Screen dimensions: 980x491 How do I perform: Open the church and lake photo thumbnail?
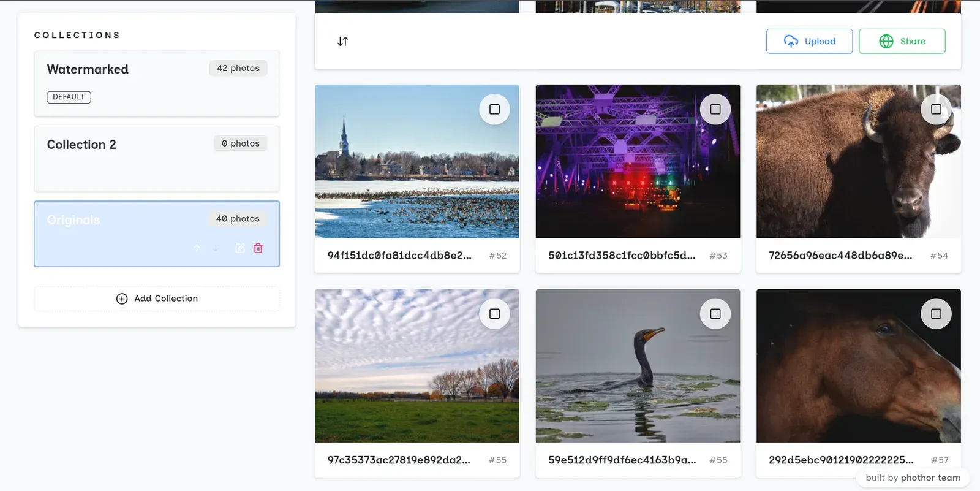point(417,161)
